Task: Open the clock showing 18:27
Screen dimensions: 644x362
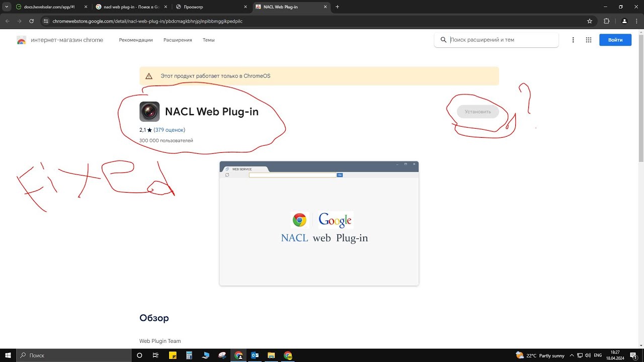Action: [615, 355]
